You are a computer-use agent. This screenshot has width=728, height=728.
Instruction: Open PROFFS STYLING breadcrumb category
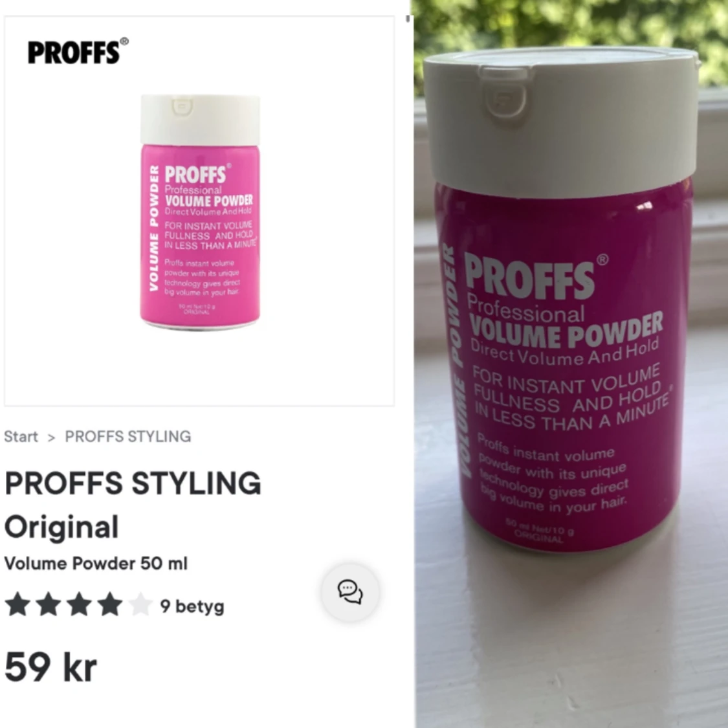(127, 436)
